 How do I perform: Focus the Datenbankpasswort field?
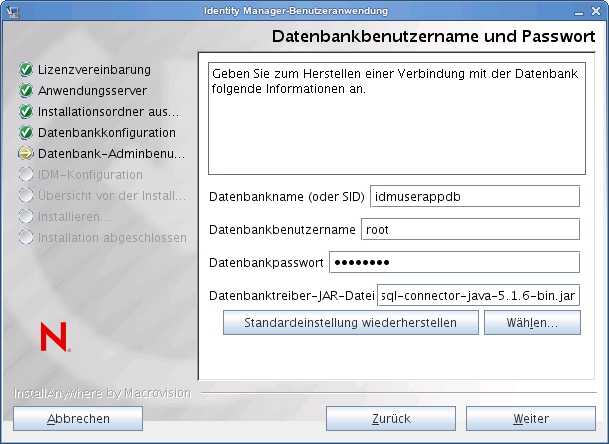click(x=454, y=263)
